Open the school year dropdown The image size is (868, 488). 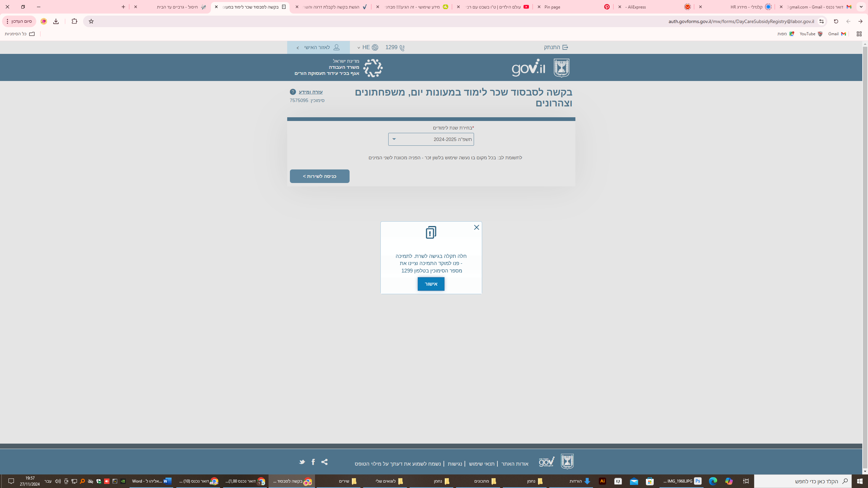(431, 139)
